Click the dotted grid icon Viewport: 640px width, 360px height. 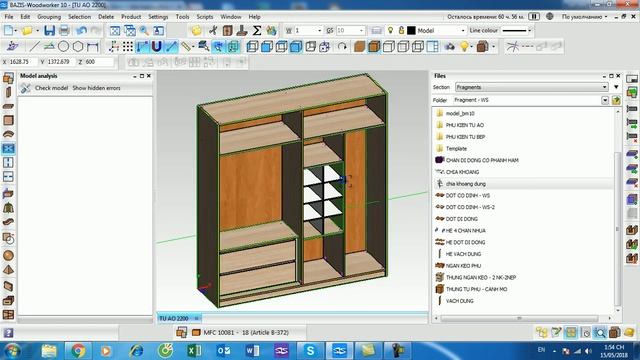[128, 47]
